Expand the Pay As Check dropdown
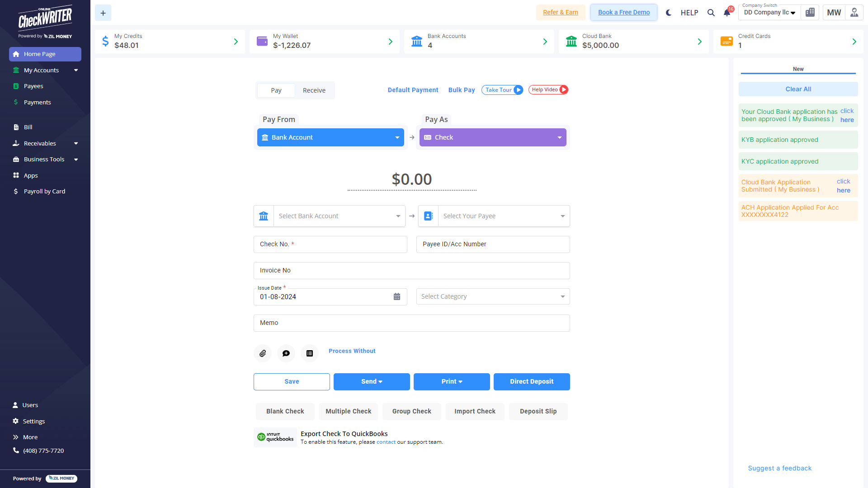Screen dimensions: 868x488 (493, 137)
